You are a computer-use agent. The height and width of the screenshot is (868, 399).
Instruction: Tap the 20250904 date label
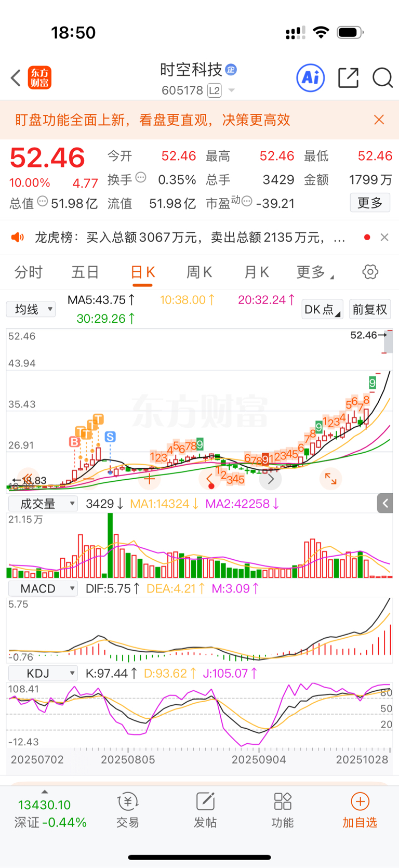click(x=259, y=759)
